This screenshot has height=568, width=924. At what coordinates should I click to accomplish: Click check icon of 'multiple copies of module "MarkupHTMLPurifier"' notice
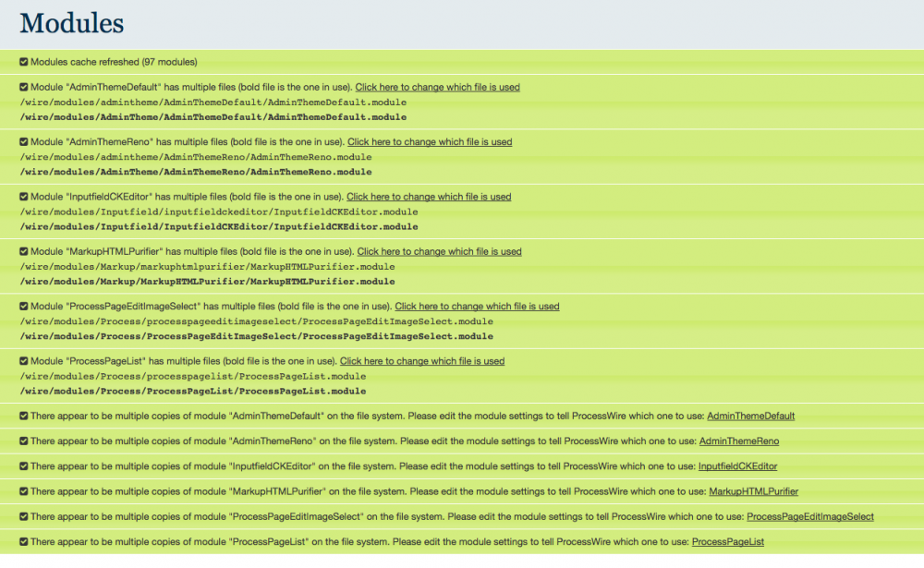tap(24, 491)
